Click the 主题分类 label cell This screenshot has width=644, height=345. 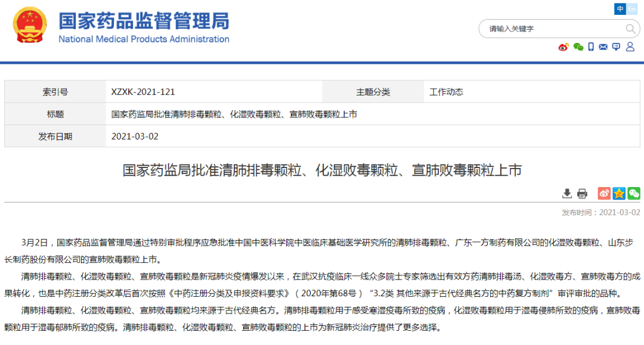pos(373,92)
